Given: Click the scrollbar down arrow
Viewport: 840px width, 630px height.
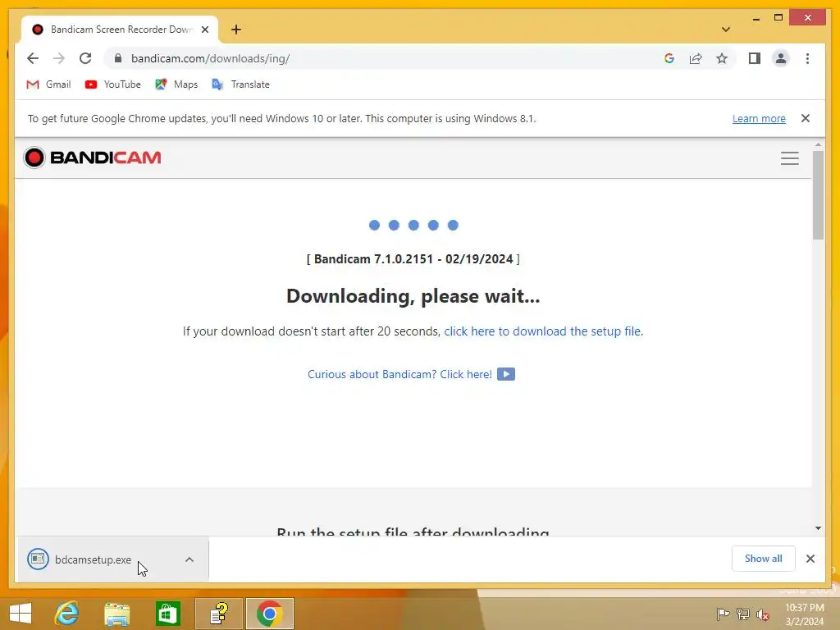Looking at the screenshot, I should [818, 528].
